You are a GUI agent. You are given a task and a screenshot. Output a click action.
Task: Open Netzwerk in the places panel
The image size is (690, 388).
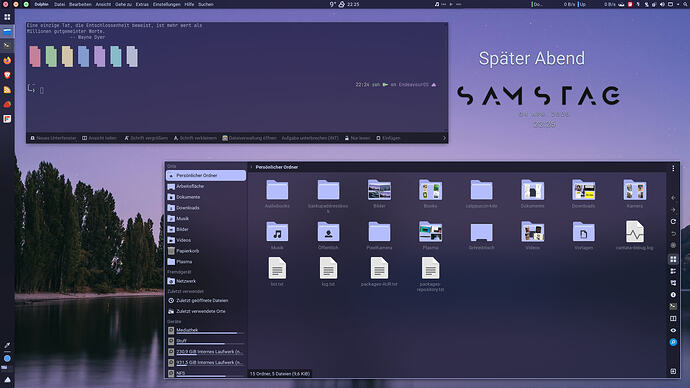206,281
